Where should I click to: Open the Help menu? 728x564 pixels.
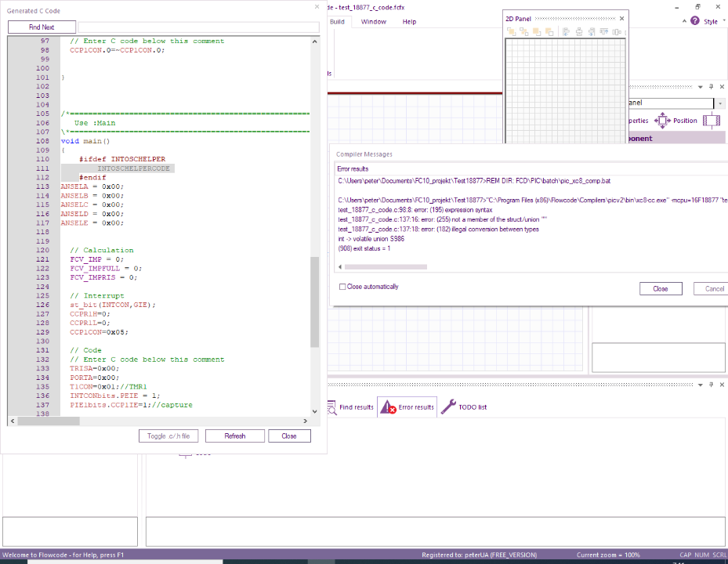409,22
